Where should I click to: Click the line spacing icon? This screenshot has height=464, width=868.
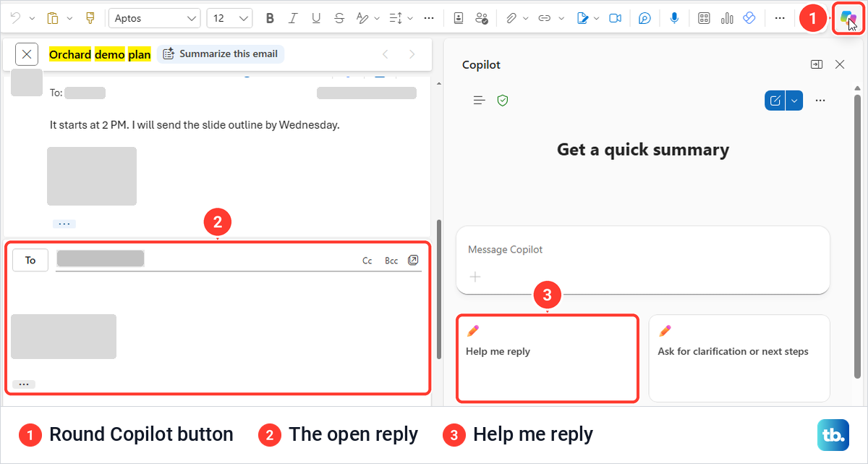coord(396,18)
